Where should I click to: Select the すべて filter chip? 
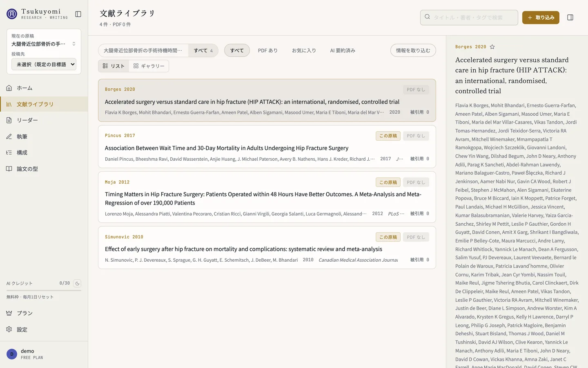pyautogui.click(x=237, y=51)
